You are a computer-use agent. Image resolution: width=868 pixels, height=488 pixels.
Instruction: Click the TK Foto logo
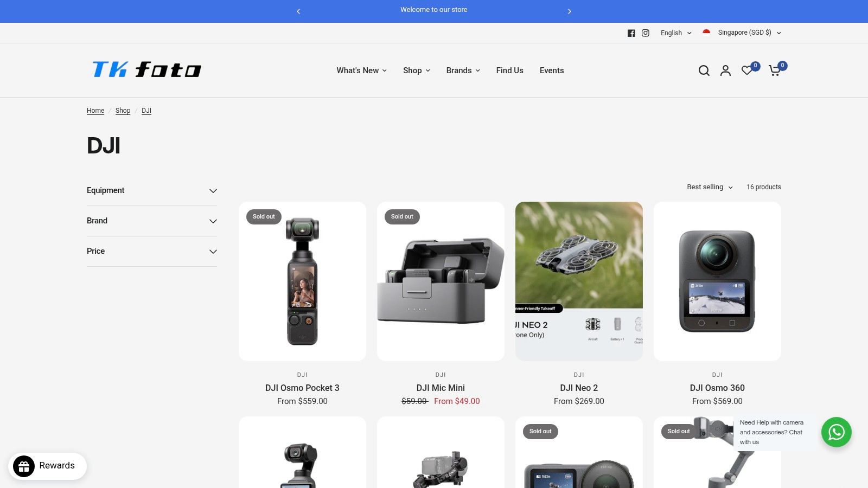coord(146,69)
